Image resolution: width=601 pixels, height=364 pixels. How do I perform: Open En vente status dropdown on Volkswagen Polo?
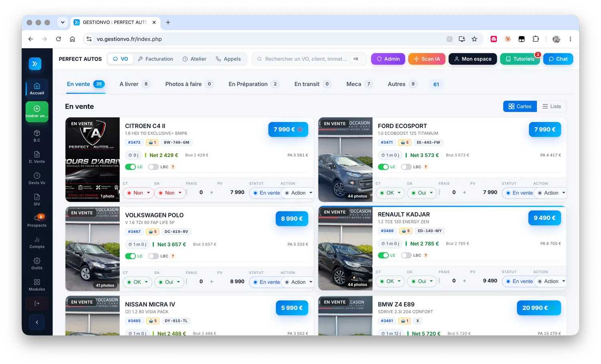[266, 282]
